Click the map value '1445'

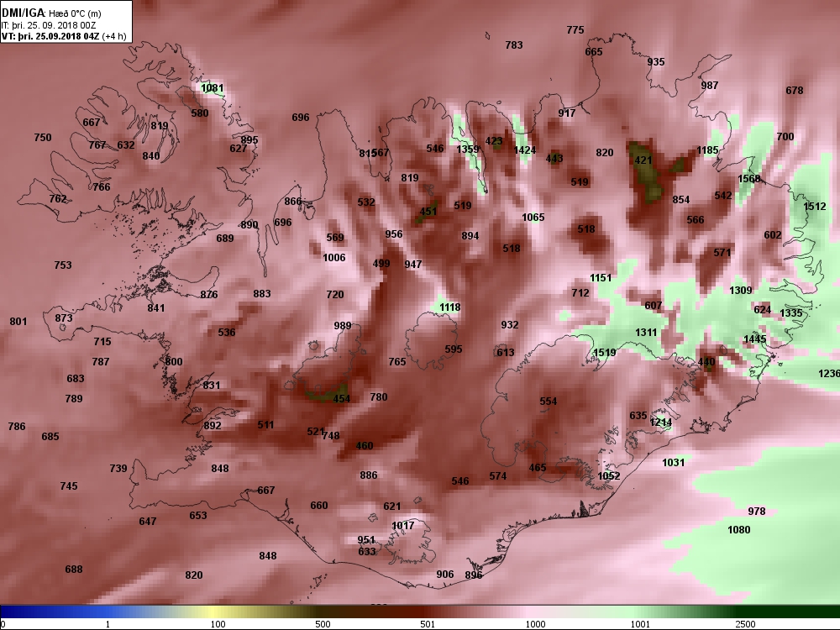(755, 339)
